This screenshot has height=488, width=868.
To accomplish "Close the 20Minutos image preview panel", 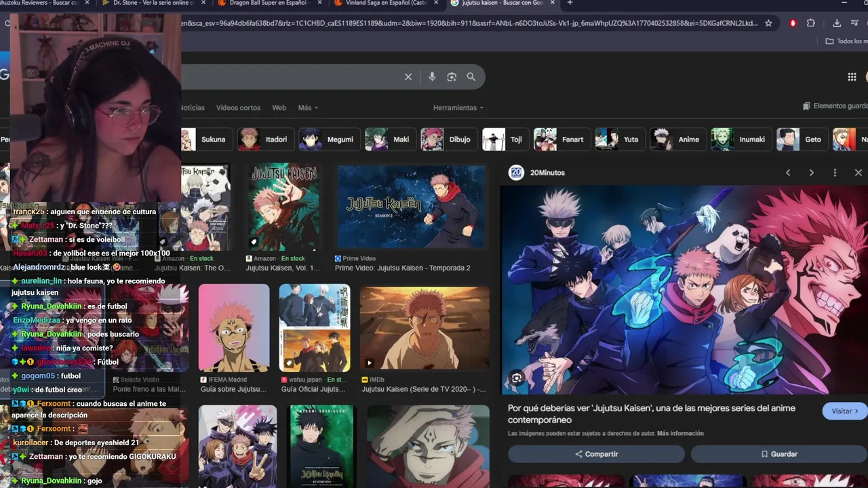I will point(858,173).
